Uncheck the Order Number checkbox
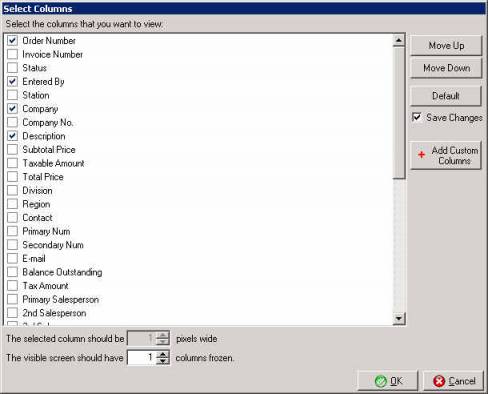 (12, 41)
